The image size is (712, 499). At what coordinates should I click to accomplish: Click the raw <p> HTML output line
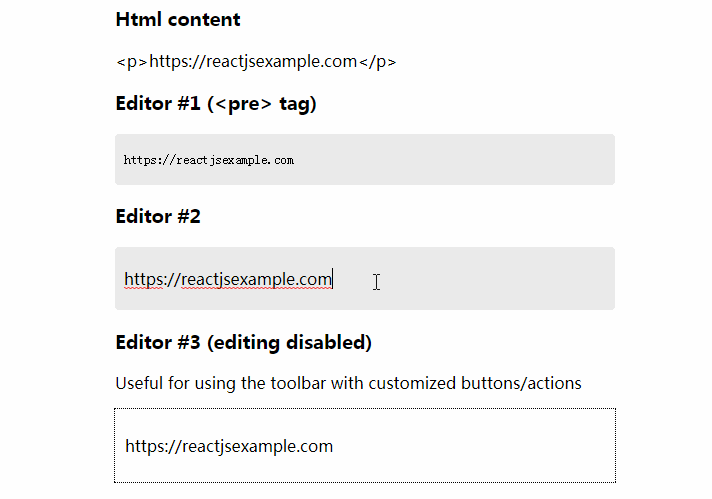point(256,61)
